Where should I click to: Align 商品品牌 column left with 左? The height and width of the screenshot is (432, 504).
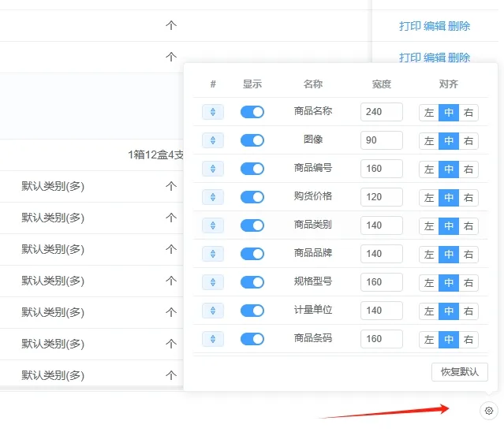point(429,255)
